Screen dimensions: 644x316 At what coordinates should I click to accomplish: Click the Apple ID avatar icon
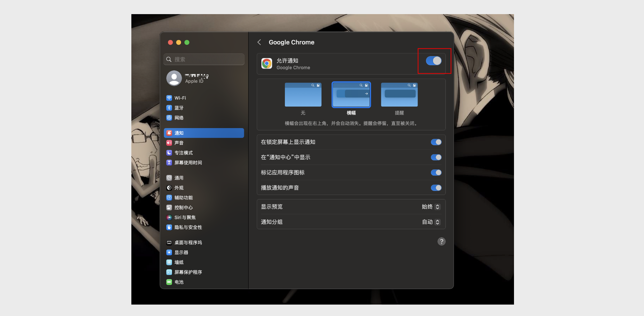(x=174, y=78)
